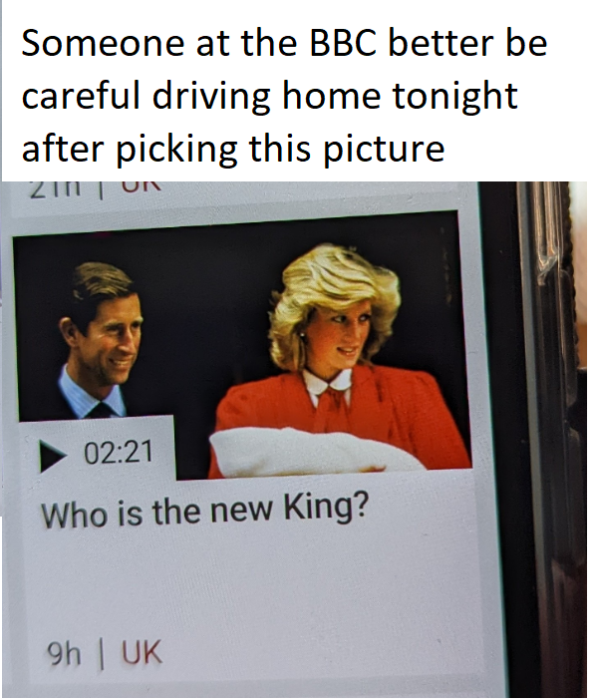Click the "careful driving home tonight" caption line
Screen dimensions: 589x700
(269, 96)
